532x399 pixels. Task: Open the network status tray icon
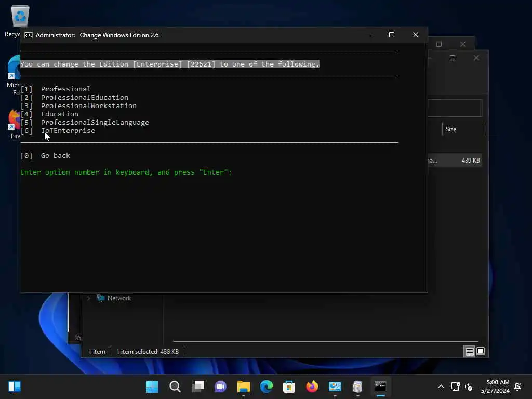pyautogui.click(x=455, y=387)
